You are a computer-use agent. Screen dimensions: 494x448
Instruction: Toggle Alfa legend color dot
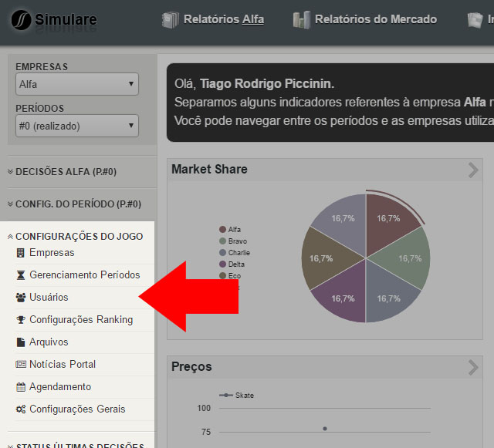coord(223,230)
